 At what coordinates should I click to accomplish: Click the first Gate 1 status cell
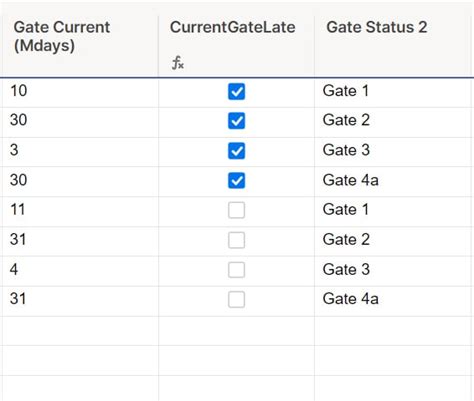pyautogui.click(x=393, y=93)
